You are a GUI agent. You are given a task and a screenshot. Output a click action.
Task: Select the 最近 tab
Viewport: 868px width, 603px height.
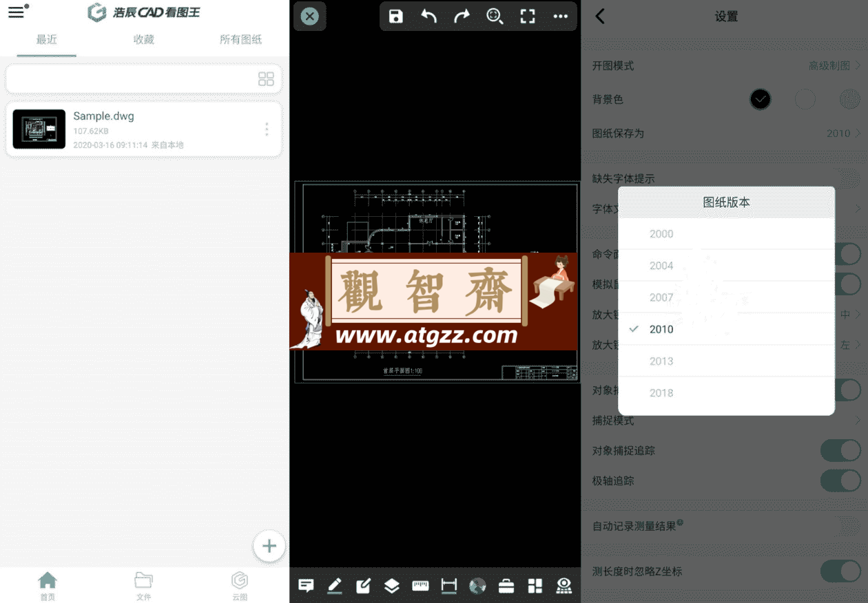47,39
